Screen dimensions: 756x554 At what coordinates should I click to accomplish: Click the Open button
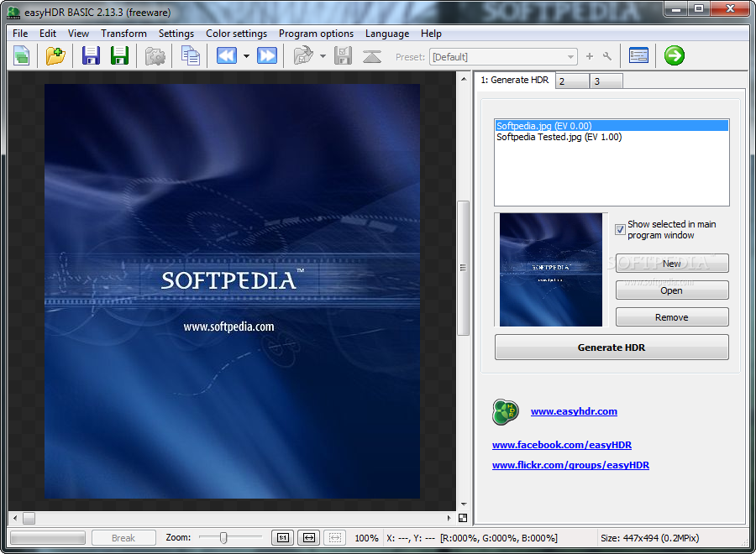pyautogui.click(x=672, y=290)
